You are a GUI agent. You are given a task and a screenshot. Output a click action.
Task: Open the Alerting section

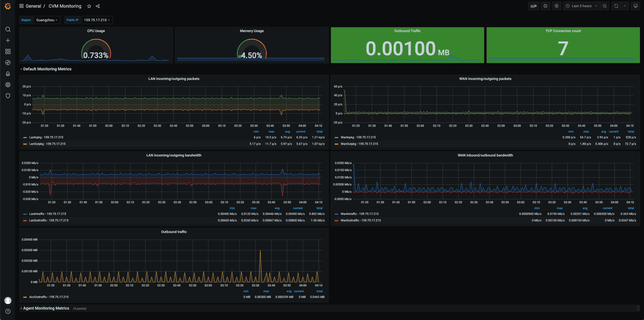[7, 74]
